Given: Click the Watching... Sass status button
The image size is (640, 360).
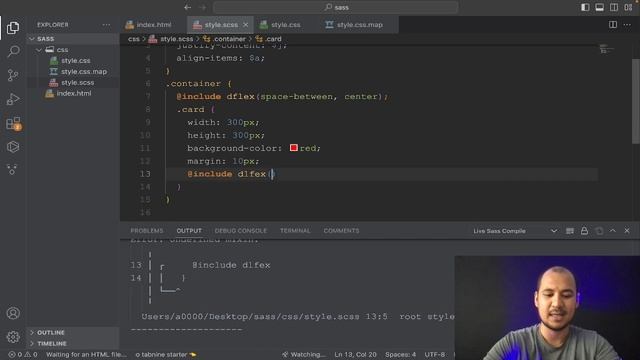Looking at the screenshot, I should (x=304, y=355).
